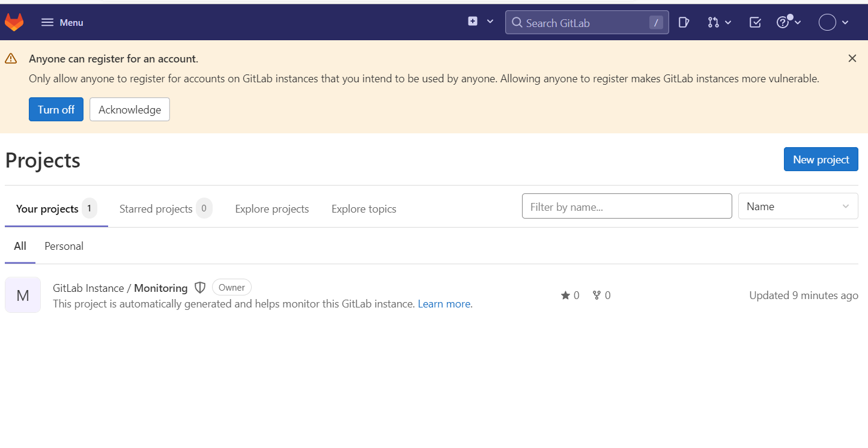Click the New project button
This screenshot has width=868, height=448.
pyautogui.click(x=821, y=159)
